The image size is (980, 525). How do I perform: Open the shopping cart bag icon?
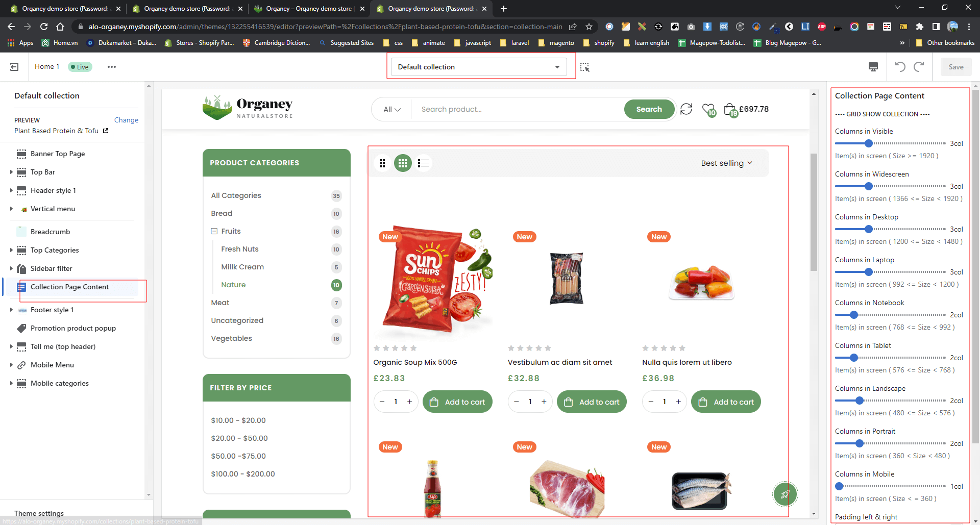coord(730,109)
